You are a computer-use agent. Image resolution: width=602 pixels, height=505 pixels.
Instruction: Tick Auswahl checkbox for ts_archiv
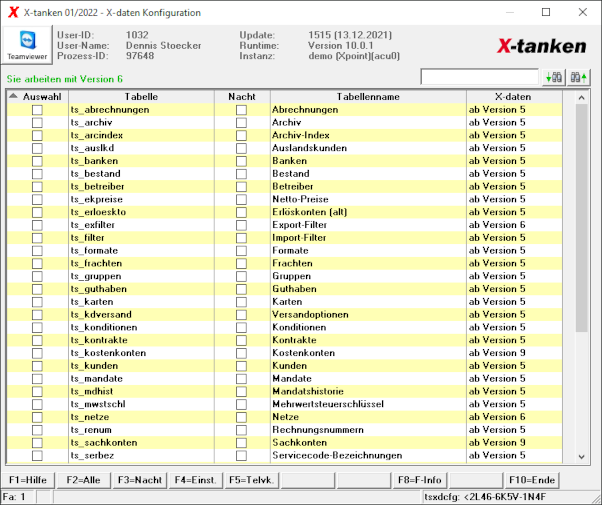(x=37, y=123)
